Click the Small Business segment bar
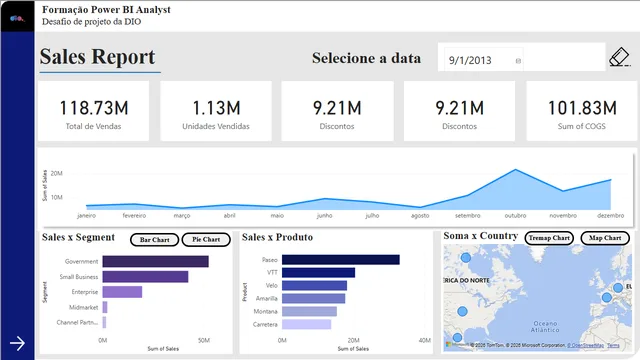Viewport: 640px width, 360px height. [x=145, y=277]
